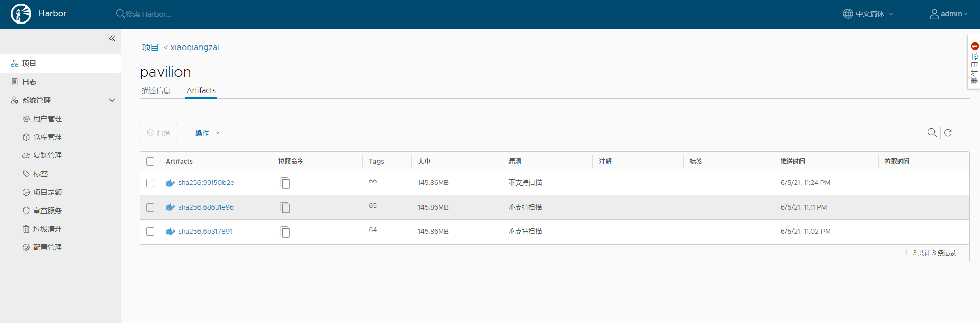Click the Harbor lighthouse logo
The height and width of the screenshot is (323, 980).
tap(21, 14)
